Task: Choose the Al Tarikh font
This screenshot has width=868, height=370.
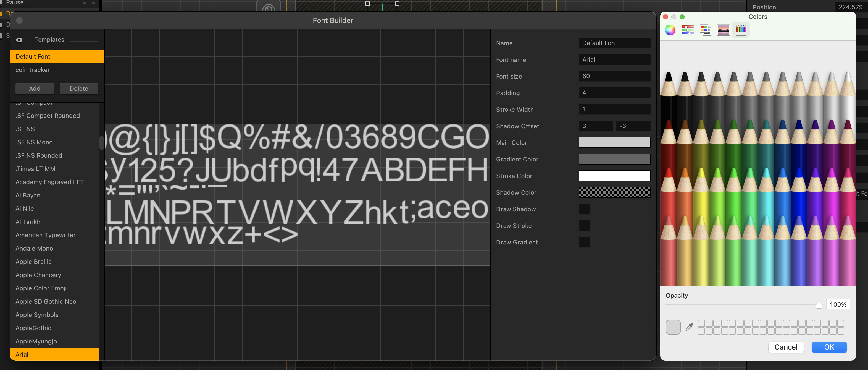Action: click(55, 222)
